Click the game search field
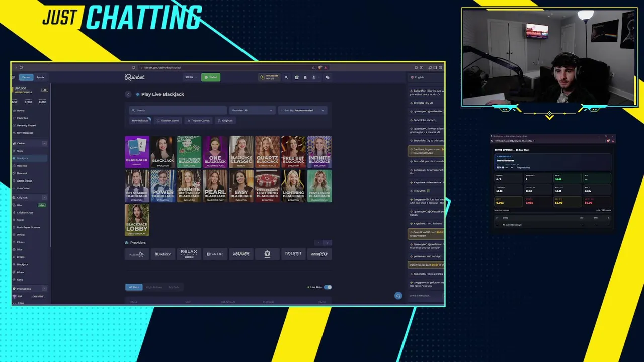Viewport: 644px width, 362px height. (x=178, y=110)
